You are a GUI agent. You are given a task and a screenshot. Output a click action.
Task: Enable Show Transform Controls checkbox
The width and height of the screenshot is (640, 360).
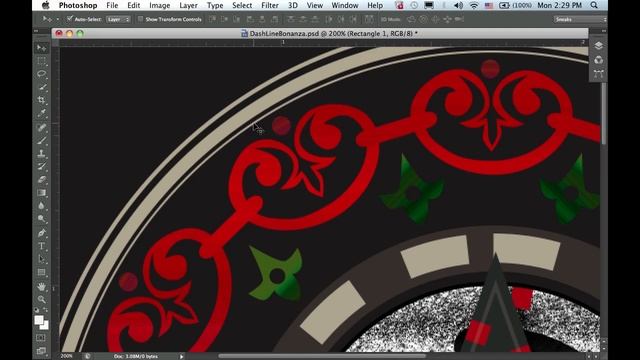pyautogui.click(x=140, y=19)
